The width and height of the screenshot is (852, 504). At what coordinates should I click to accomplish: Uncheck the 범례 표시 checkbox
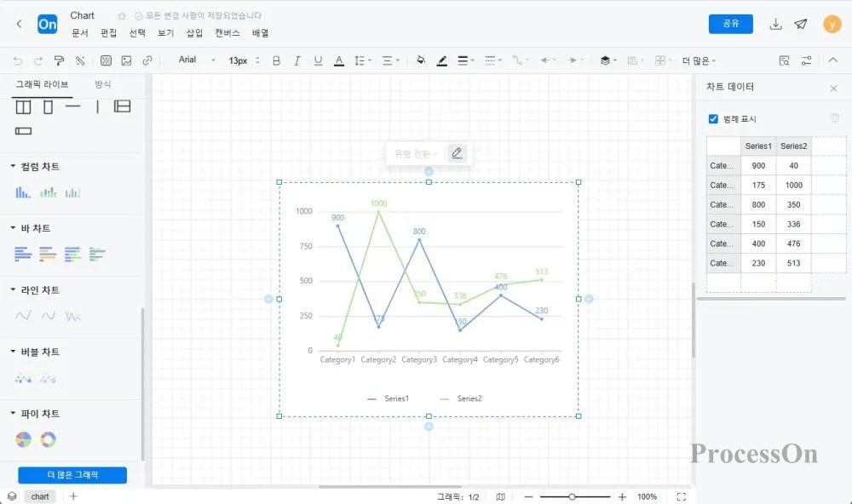(x=713, y=119)
